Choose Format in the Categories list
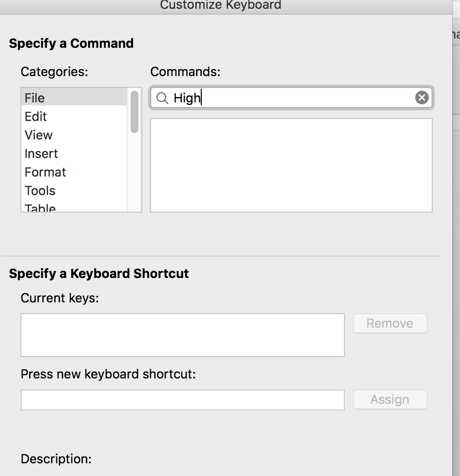This screenshot has height=476, width=460. point(45,172)
